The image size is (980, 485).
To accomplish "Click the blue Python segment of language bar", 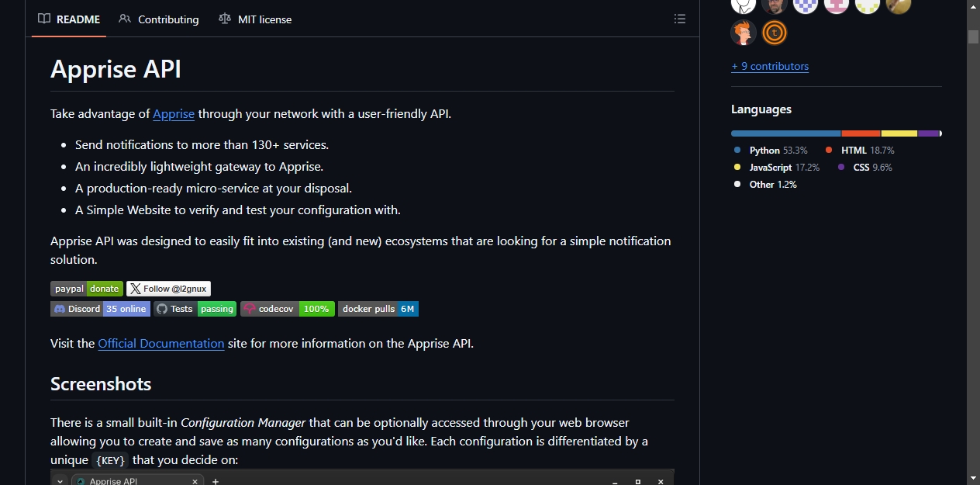I will [786, 133].
